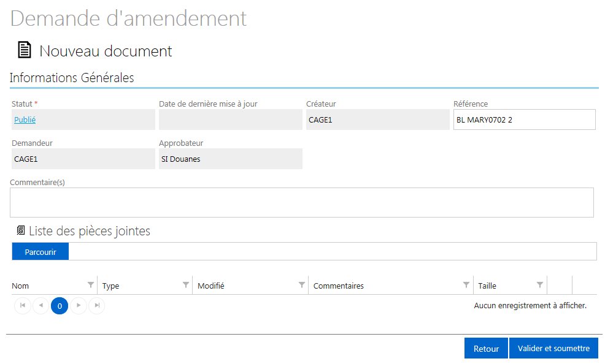Open the Publié status link

pyautogui.click(x=25, y=119)
